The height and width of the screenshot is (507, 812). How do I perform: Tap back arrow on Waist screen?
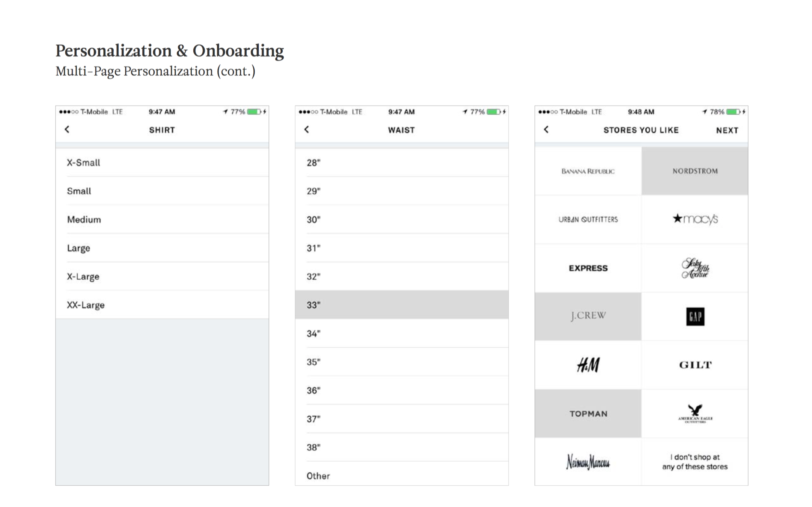click(306, 130)
